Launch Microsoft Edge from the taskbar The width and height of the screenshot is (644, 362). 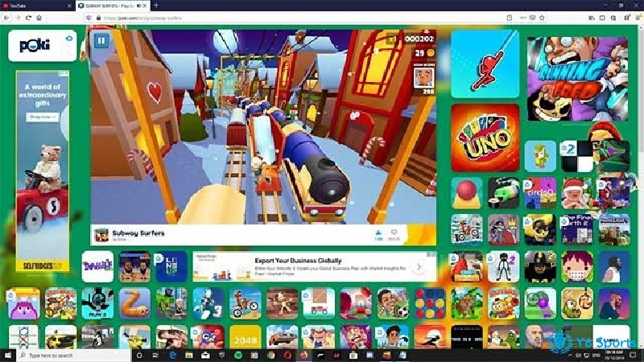[172, 356]
